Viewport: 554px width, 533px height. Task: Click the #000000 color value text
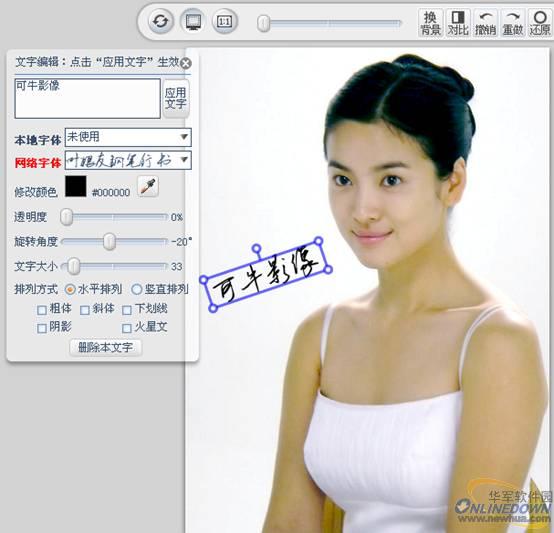coord(111,193)
